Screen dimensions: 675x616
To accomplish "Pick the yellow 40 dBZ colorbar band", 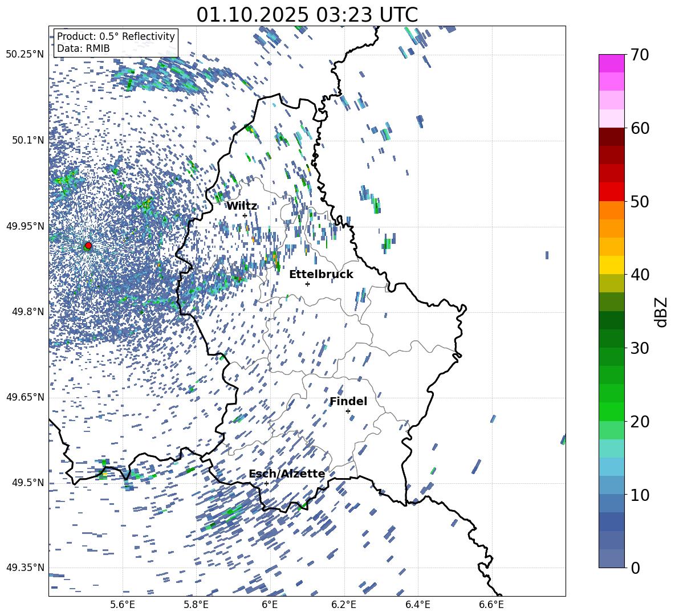I will click(x=611, y=265).
